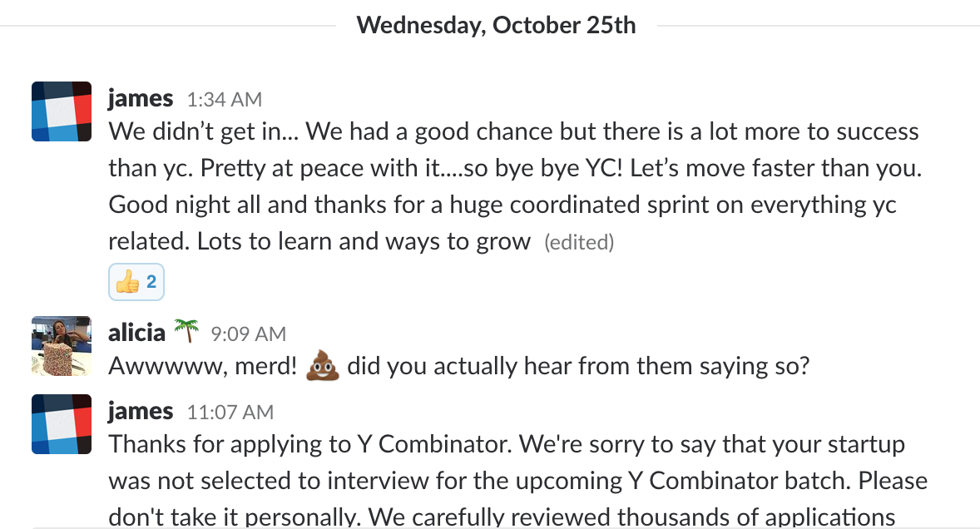Click james's avatar on the 1:34 AM message
The height and width of the screenshot is (529, 980).
click(x=62, y=111)
